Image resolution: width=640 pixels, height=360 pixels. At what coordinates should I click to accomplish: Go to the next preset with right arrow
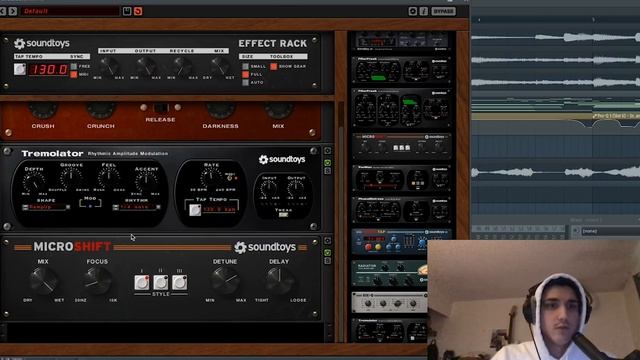pos(13,11)
